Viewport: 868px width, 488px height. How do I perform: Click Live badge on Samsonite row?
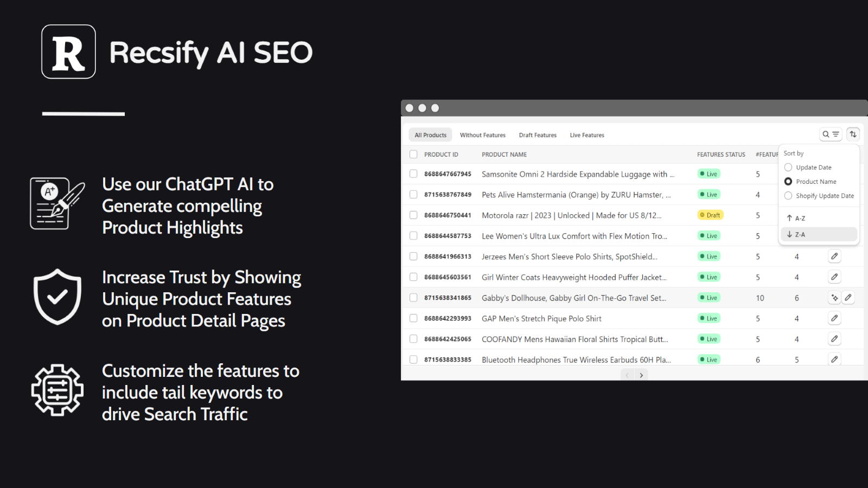[x=709, y=174]
